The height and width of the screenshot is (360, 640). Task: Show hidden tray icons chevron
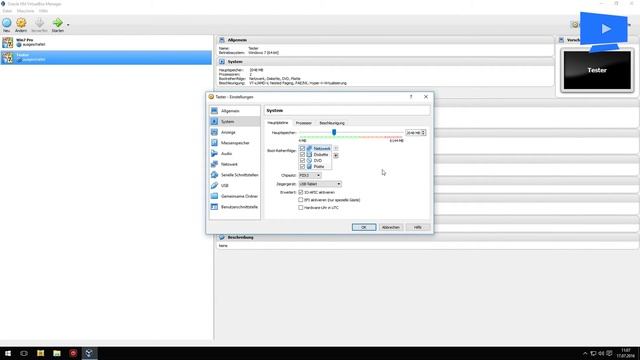585,353
